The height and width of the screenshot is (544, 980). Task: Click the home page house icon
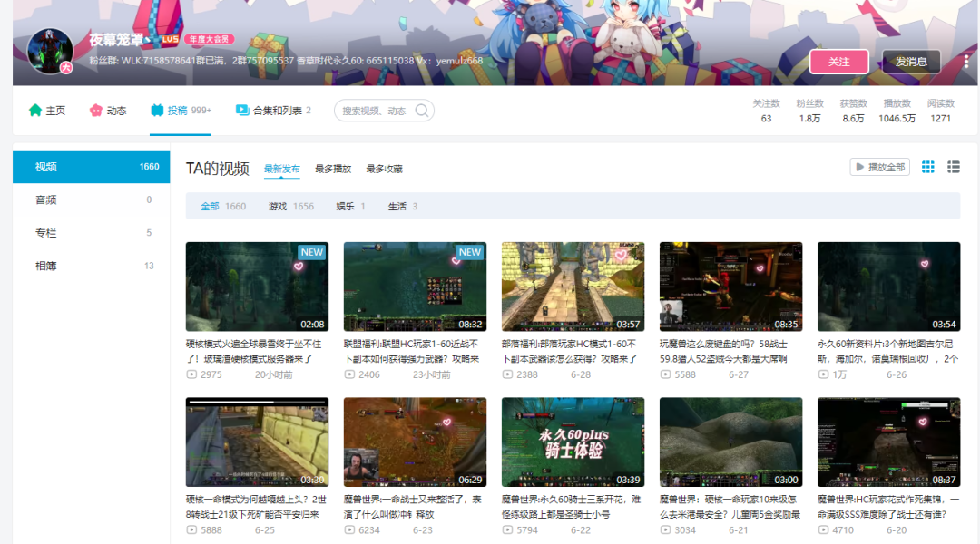coord(35,111)
